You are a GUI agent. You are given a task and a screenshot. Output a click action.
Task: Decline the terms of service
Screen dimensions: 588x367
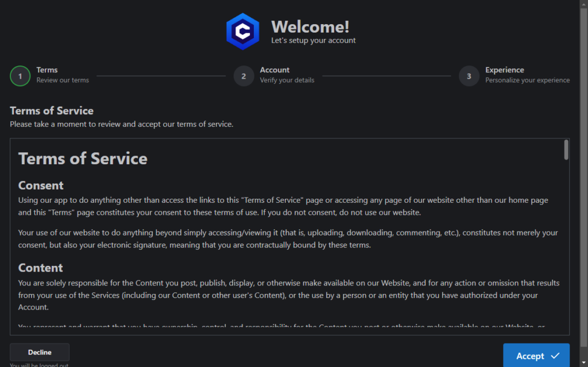pos(40,352)
